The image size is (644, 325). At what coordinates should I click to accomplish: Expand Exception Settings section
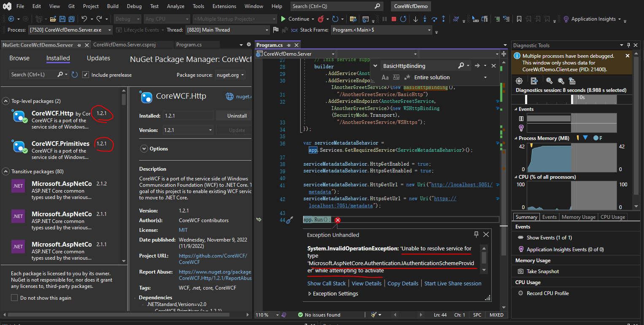coord(310,294)
